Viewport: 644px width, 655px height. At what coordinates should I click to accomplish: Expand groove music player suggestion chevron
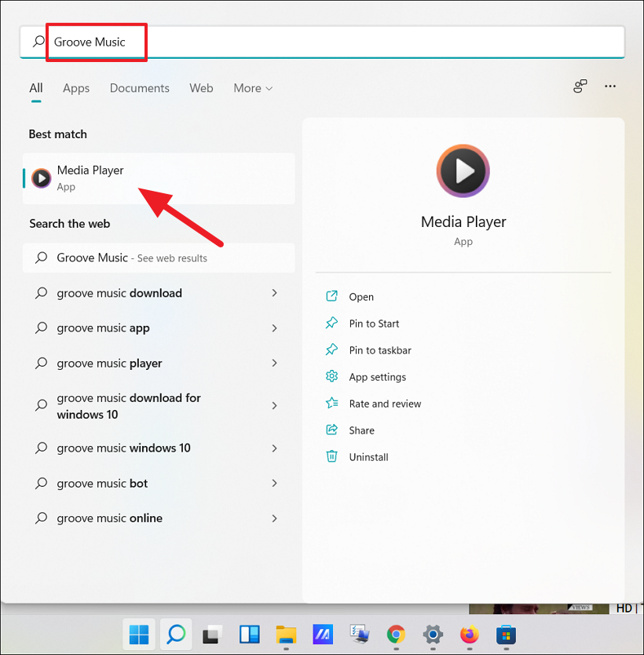(x=274, y=363)
